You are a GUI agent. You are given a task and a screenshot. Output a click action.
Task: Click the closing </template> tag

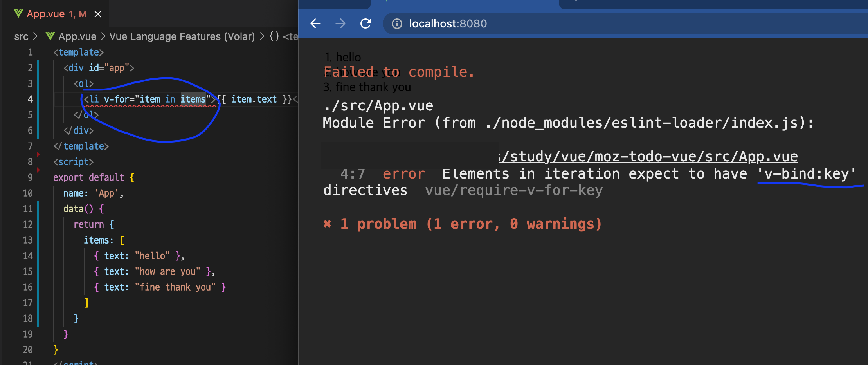81,146
